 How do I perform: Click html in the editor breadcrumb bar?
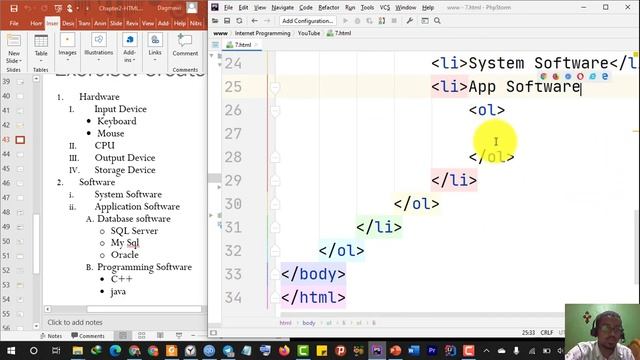coord(285,323)
